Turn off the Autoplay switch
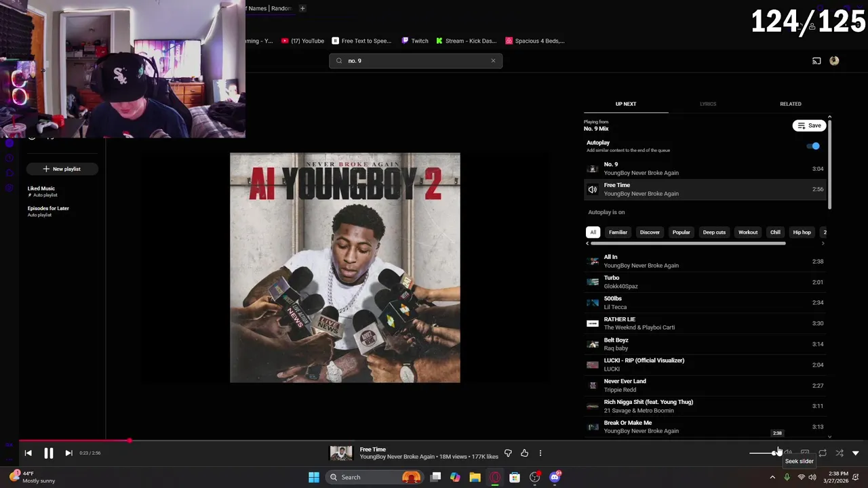The height and width of the screenshot is (488, 868). [813, 146]
